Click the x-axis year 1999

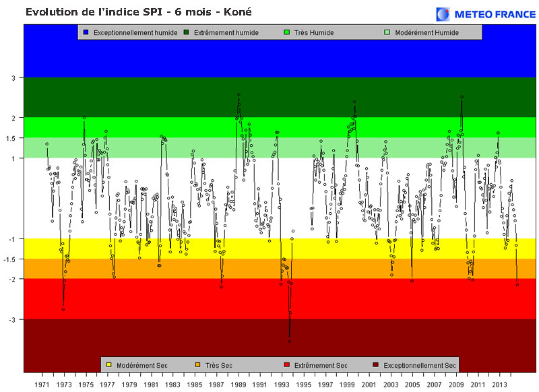347,385
